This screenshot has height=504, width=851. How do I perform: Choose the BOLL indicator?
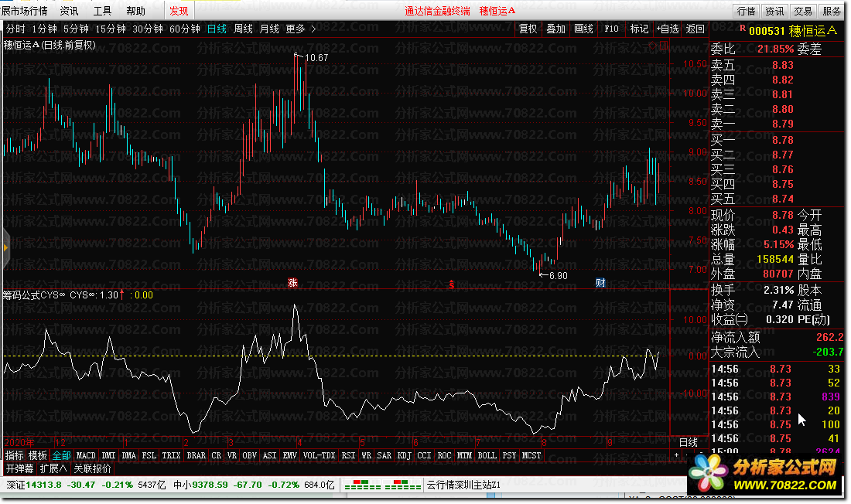[487, 455]
